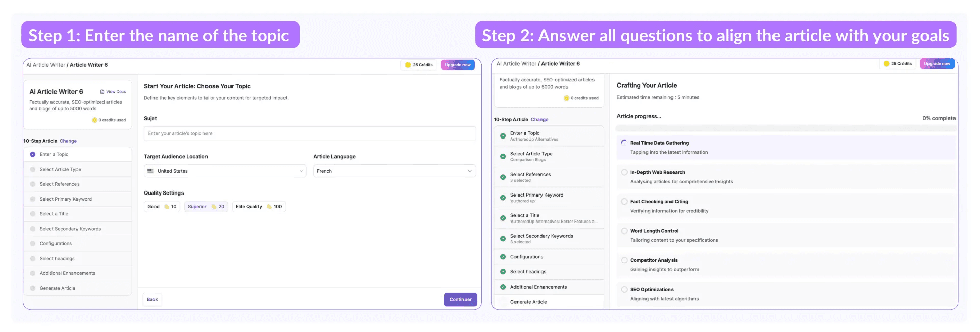Click the coin icon in the Good quality option
The width and height of the screenshot is (980, 332).
pos(167,207)
